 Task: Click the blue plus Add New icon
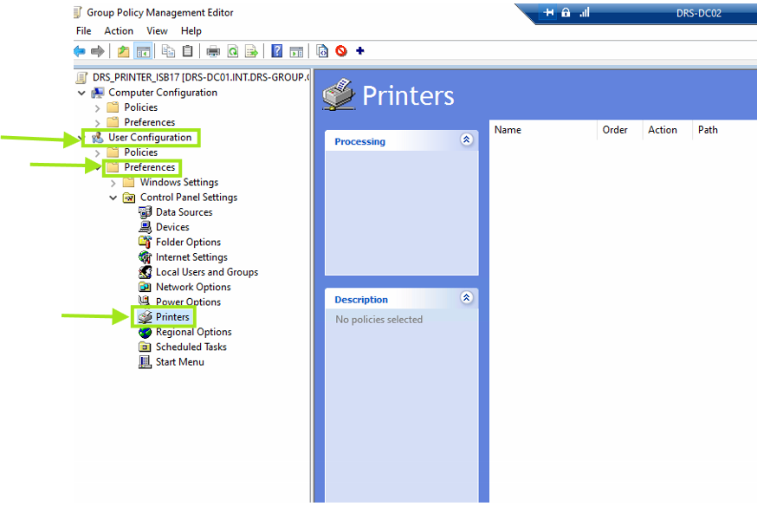click(360, 51)
